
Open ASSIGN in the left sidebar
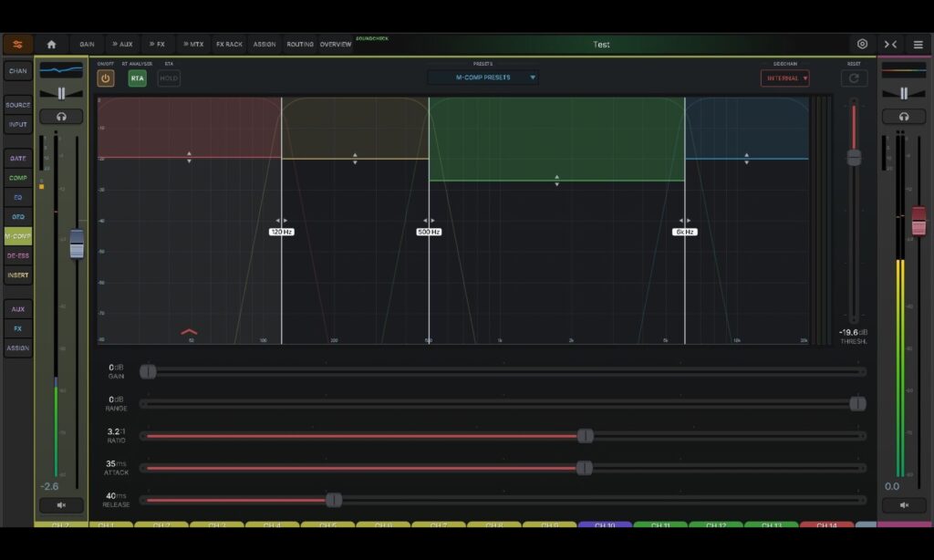[18, 347]
